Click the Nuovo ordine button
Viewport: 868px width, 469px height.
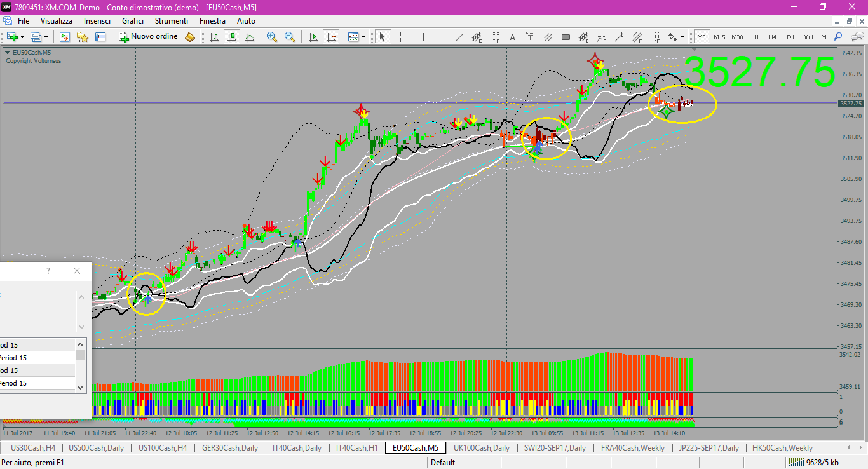[x=149, y=37]
